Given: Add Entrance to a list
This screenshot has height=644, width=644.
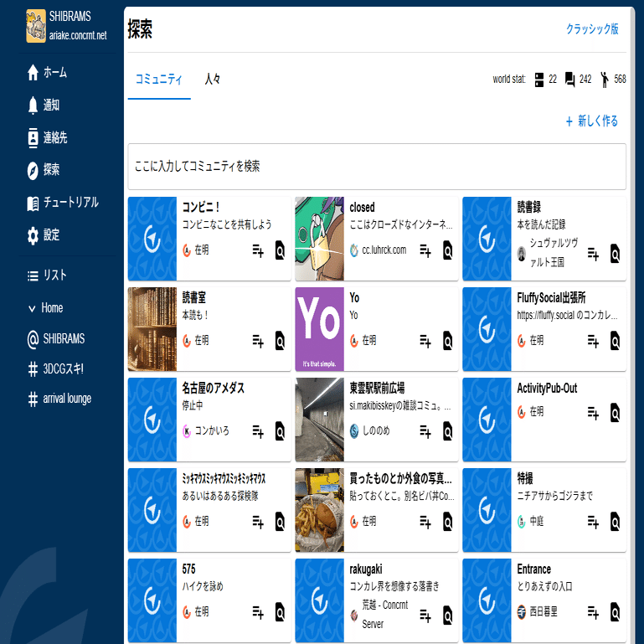Looking at the screenshot, I should coord(593,612).
